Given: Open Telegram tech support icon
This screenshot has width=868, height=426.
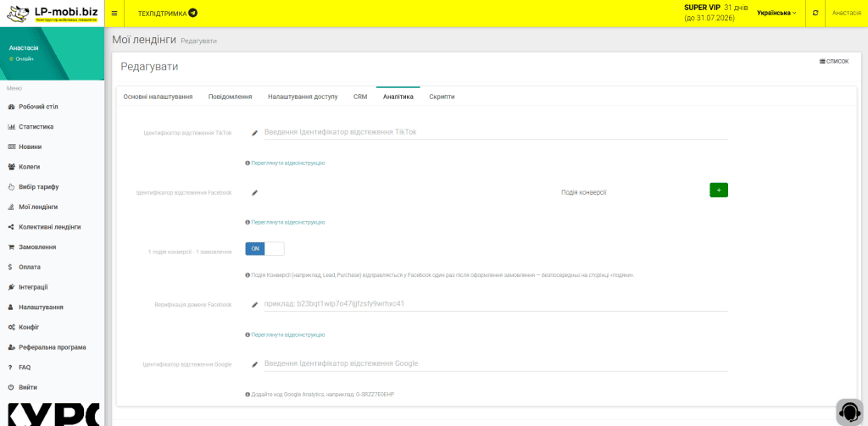Looking at the screenshot, I should point(192,13).
